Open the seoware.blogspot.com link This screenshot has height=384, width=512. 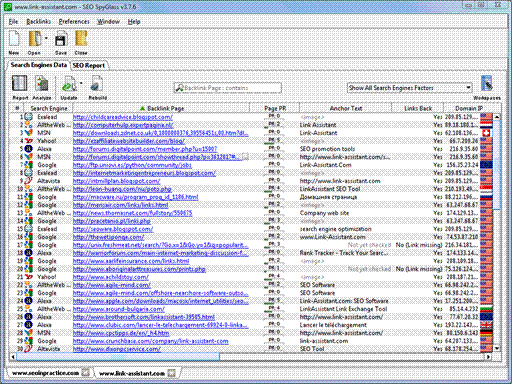pos(113,229)
